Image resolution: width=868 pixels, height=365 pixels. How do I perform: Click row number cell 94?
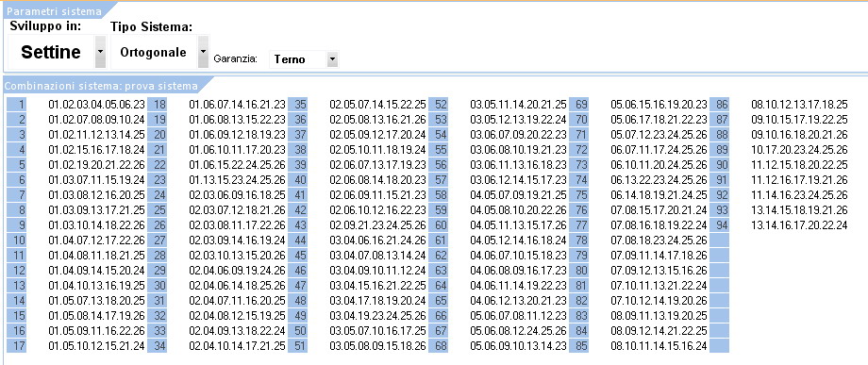point(720,225)
